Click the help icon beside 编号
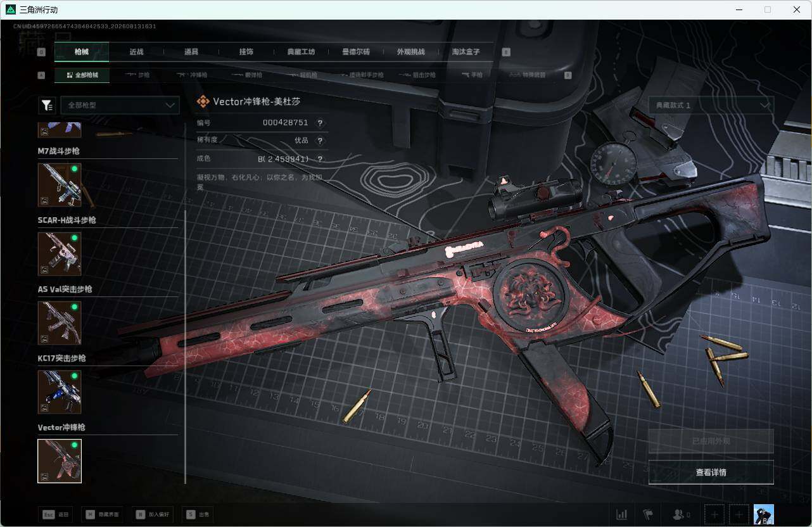812x527 pixels. [320, 123]
